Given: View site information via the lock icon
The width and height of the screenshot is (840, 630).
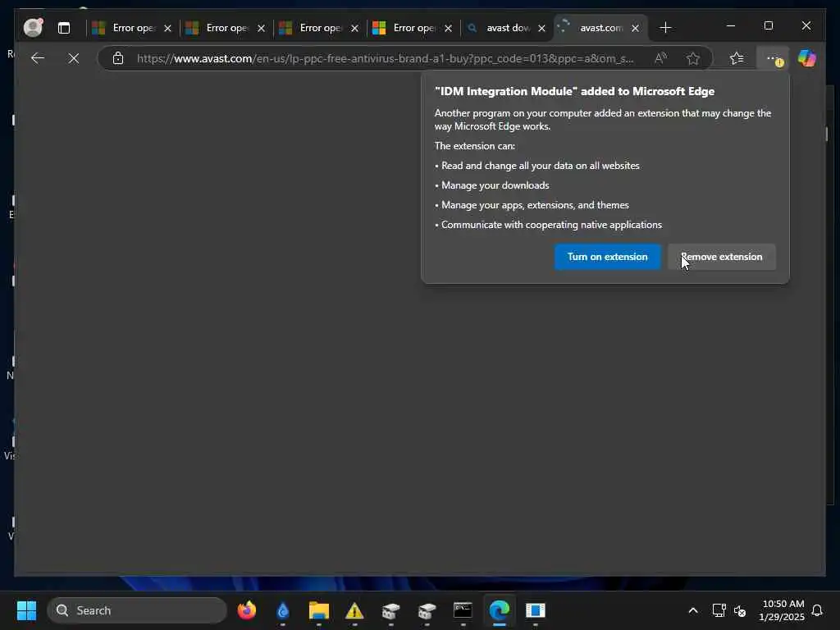Looking at the screenshot, I should [118, 58].
